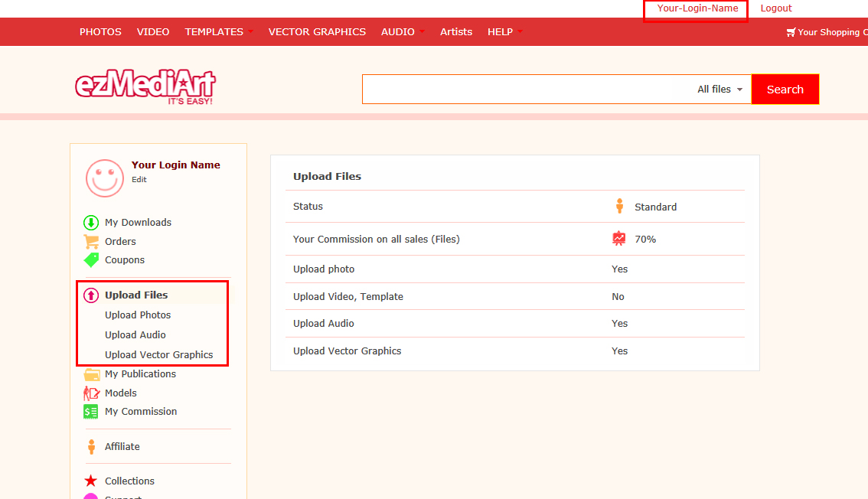Click the green My Downloads arrow icon
This screenshot has width=868, height=499.
tap(91, 223)
